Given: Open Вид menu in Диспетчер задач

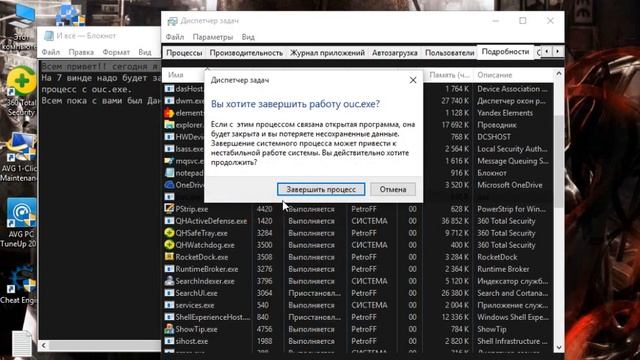Looking at the screenshot, I should [248, 37].
